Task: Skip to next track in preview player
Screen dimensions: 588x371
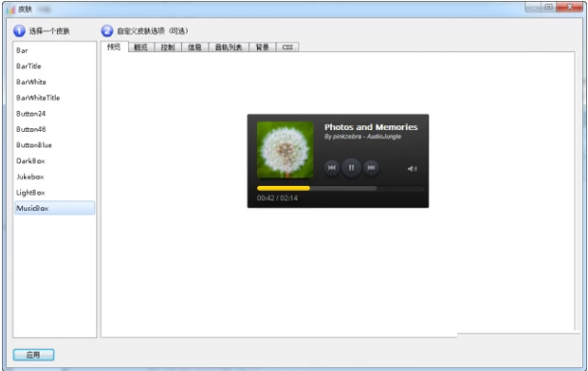Action: (371, 168)
